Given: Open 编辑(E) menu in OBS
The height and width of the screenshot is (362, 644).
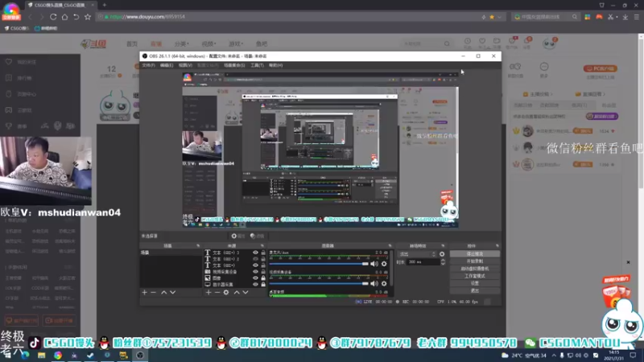Looking at the screenshot, I should click(167, 65).
